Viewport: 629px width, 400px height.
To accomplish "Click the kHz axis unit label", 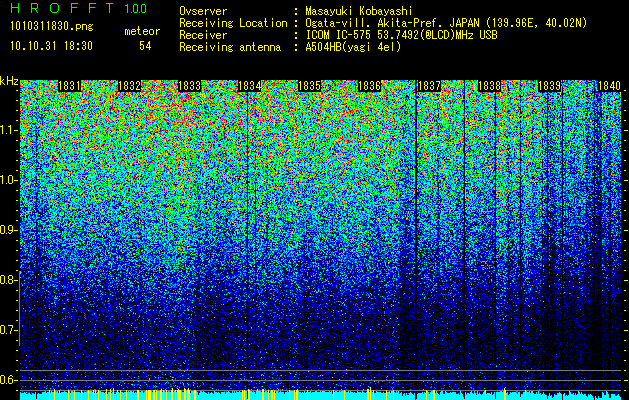I will pyautogui.click(x=9, y=81).
